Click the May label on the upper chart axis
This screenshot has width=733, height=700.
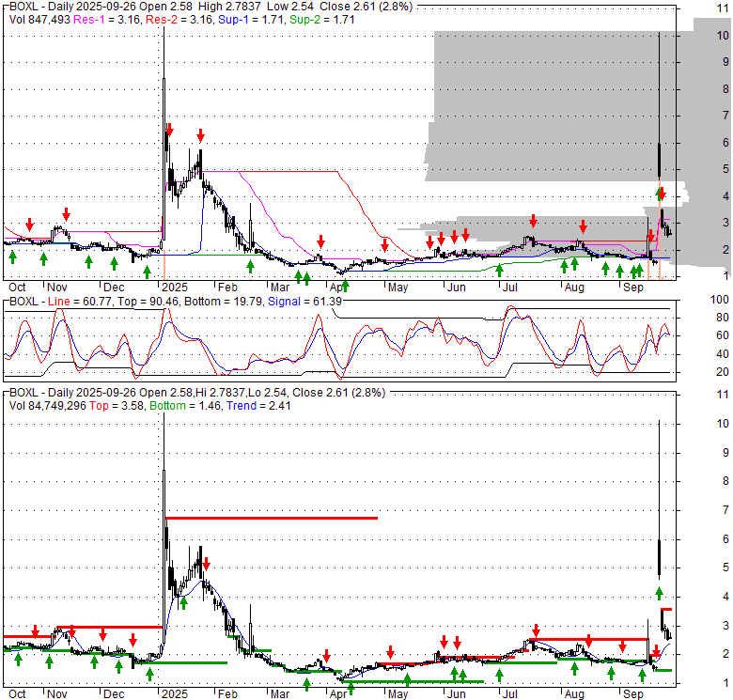tap(398, 288)
